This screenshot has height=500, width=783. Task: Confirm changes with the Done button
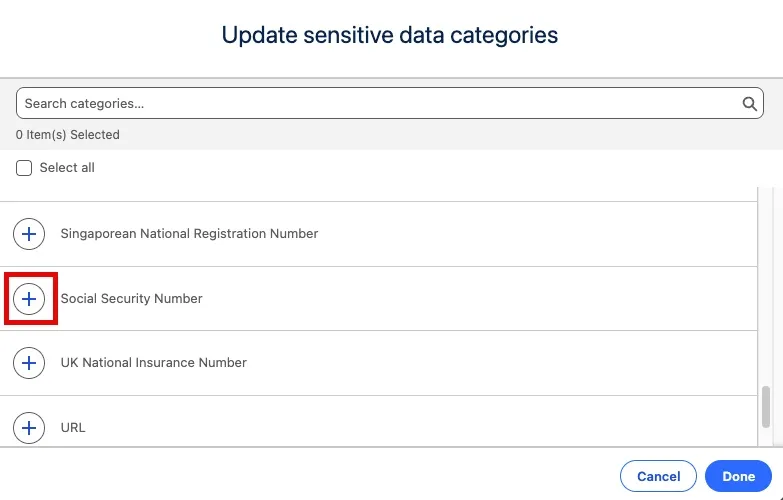[738, 476]
